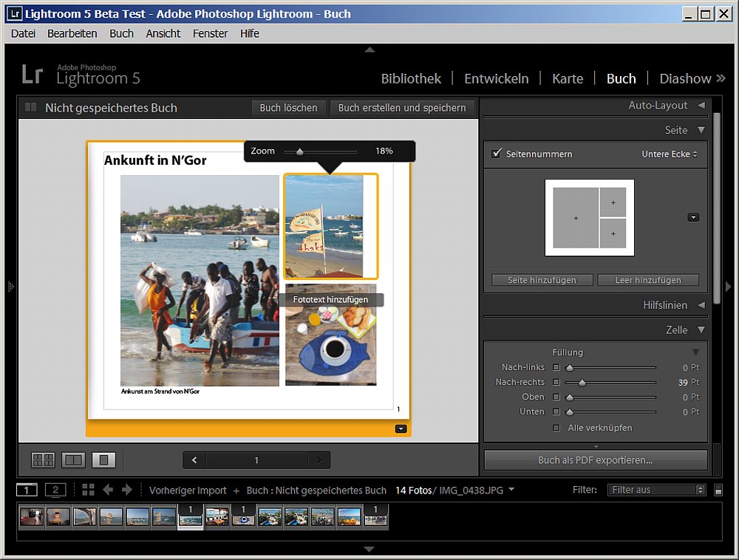The width and height of the screenshot is (739, 560).
Task: Select the coffee cup photo cell
Action: pos(331,335)
